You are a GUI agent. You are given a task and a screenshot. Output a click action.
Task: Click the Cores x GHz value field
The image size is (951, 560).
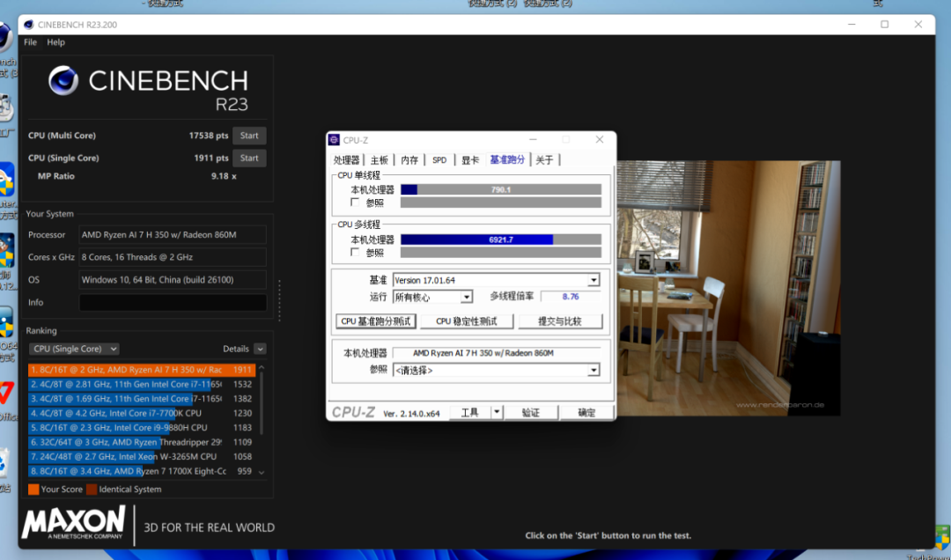(x=173, y=257)
